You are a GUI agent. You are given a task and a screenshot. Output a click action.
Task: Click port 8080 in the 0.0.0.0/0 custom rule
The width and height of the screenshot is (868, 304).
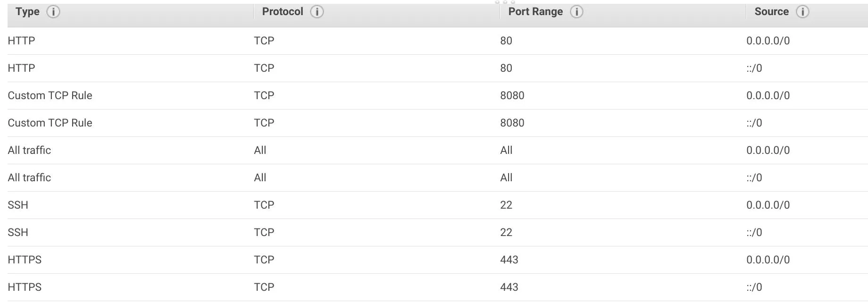click(512, 95)
